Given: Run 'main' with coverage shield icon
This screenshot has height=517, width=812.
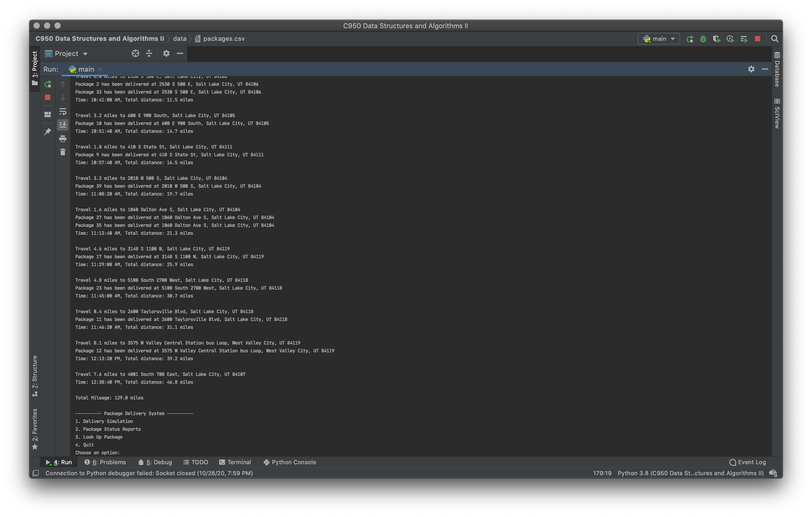Looking at the screenshot, I should click(x=717, y=39).
